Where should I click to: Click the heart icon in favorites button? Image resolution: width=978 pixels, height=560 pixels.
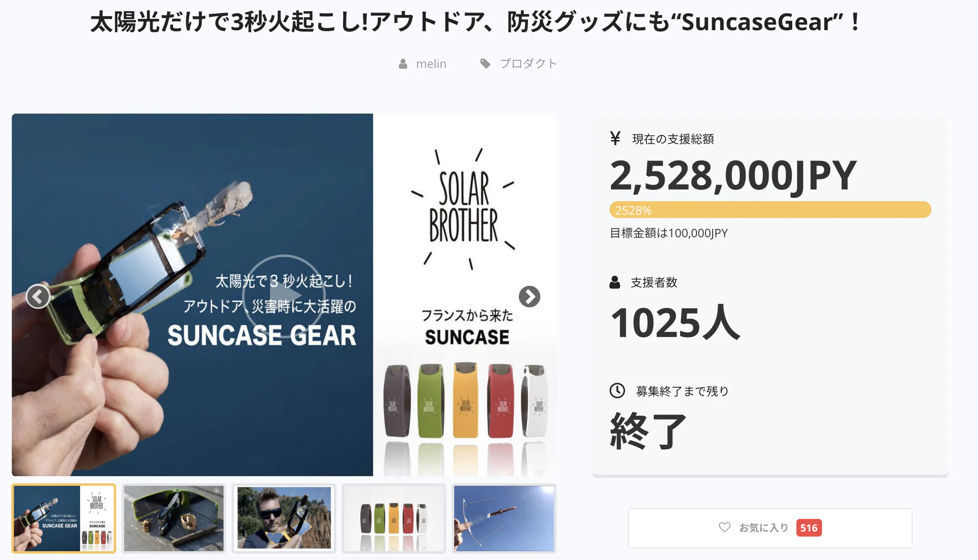(x=724, y=527)
